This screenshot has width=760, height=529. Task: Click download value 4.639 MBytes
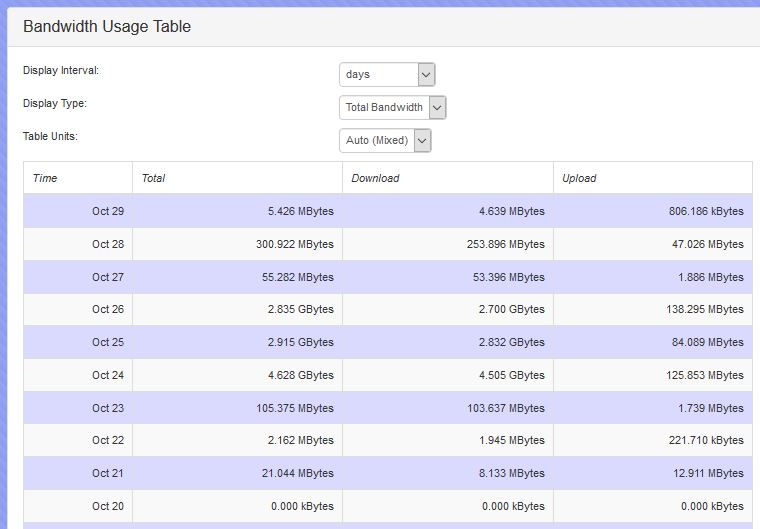point(512,211)
